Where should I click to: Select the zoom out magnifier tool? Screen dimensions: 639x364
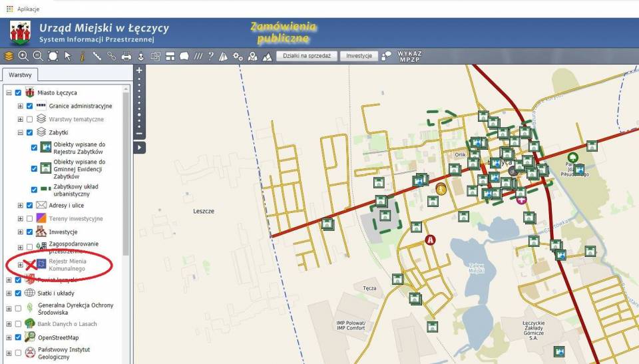tap(38, 56)
